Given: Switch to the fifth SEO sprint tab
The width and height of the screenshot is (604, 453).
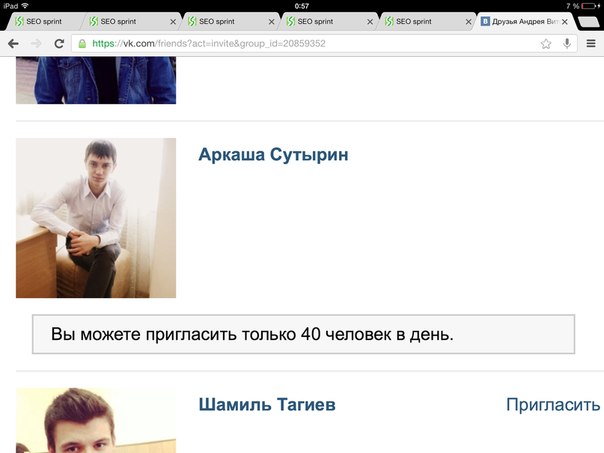Looking at the screenshot, I should (x=428, y=22).
